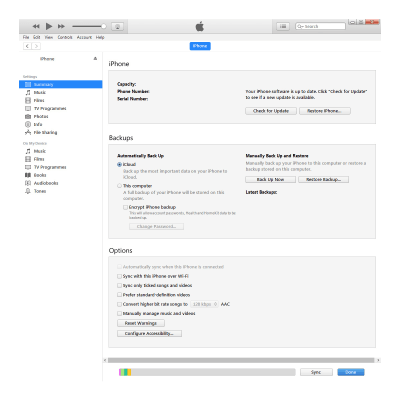
Task: Click the rewind previous track button
Action: pos(36,26)
